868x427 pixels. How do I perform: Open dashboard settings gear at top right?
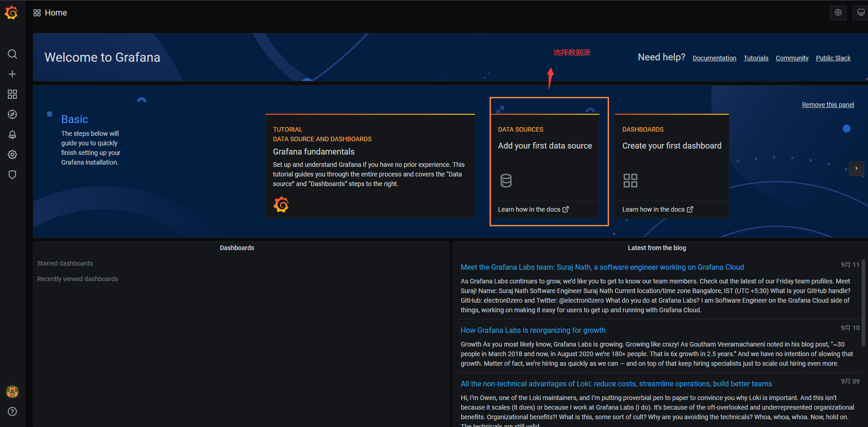pyautogui.click(x=838, y=13)
